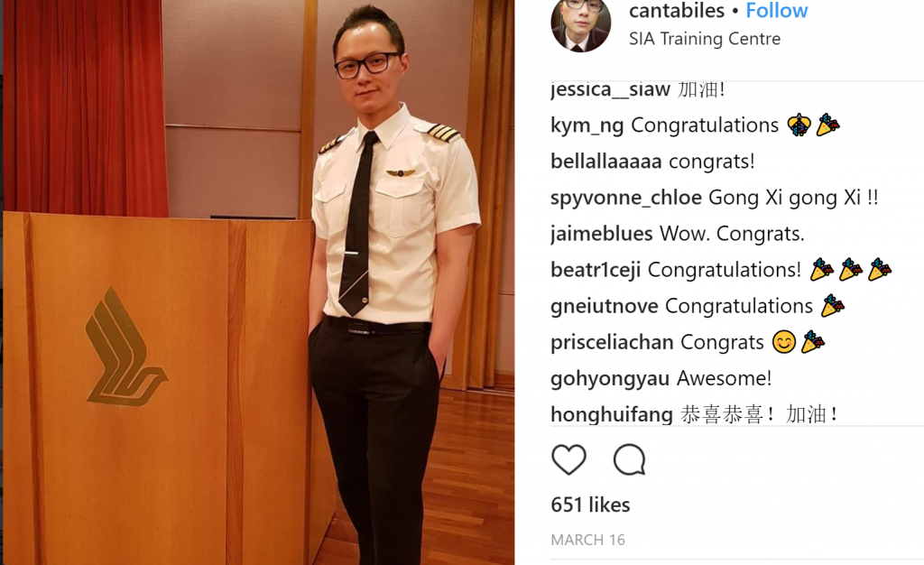Click the Singapore Airlines logo on podium
This screenshot has height=565, width=924.
pos(125,347)
